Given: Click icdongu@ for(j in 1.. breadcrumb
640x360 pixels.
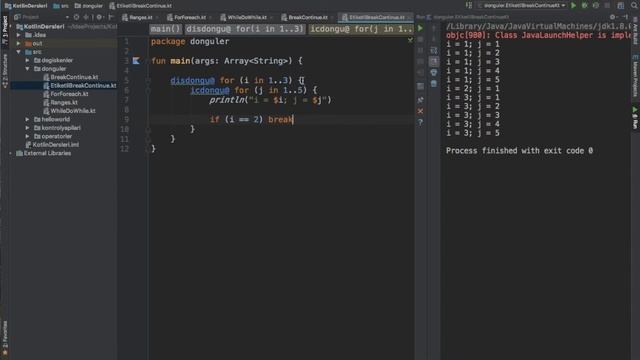Looking at the screenshot, I should coord(361,29).
